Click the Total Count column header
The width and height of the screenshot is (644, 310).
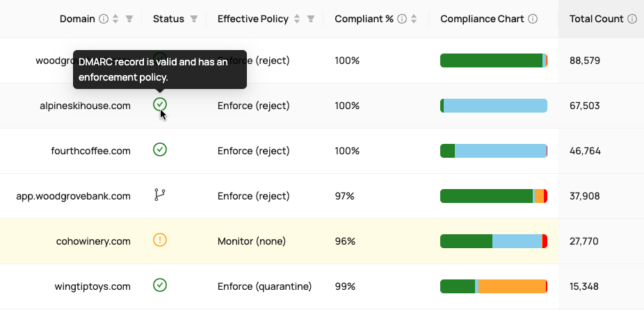(596, 19)
